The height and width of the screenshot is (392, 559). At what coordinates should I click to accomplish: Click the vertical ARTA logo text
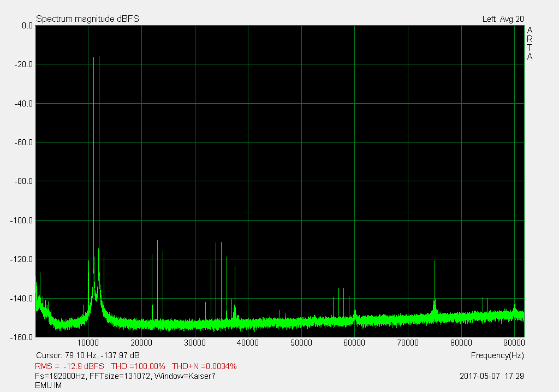click(530, 43)
